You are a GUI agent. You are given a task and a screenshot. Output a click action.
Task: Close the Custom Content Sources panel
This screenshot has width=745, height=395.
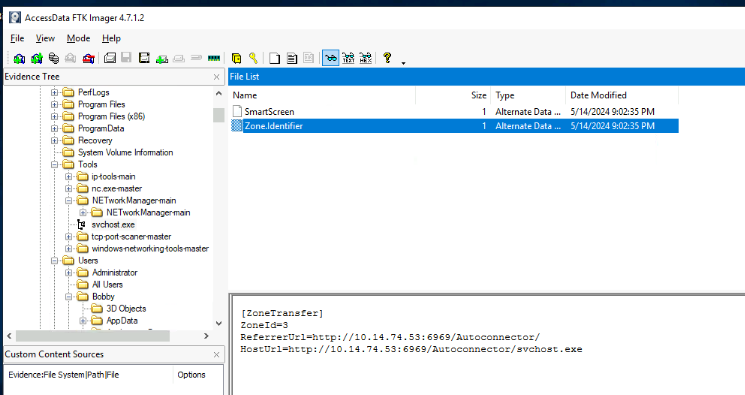217,355
